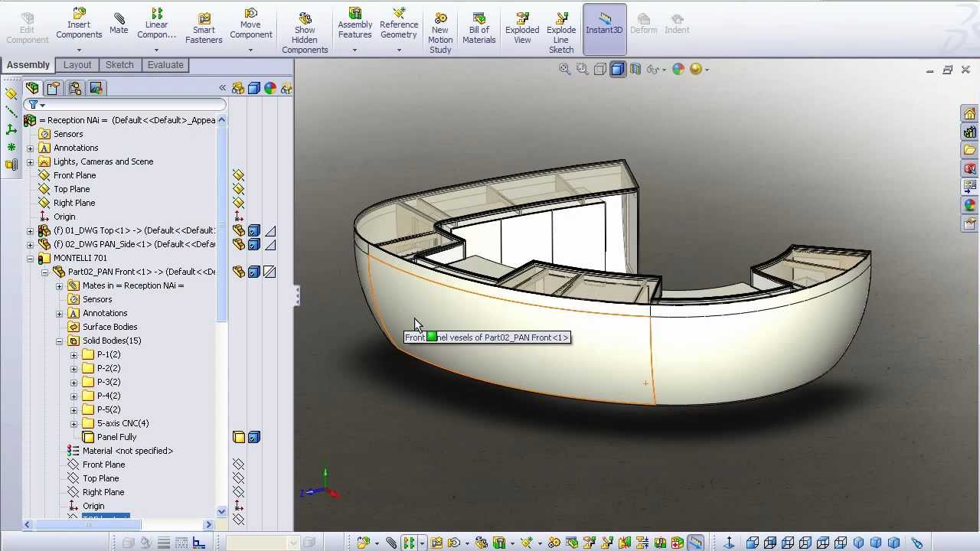Select Material <not specified> item
The image size is (980, 551).
(x=120, y=451)
